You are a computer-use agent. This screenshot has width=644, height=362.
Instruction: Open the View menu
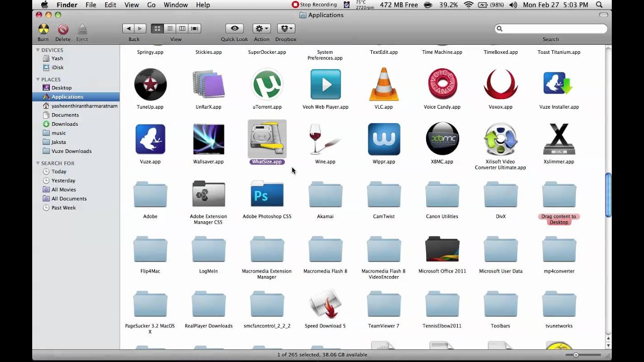click(131, 5)
